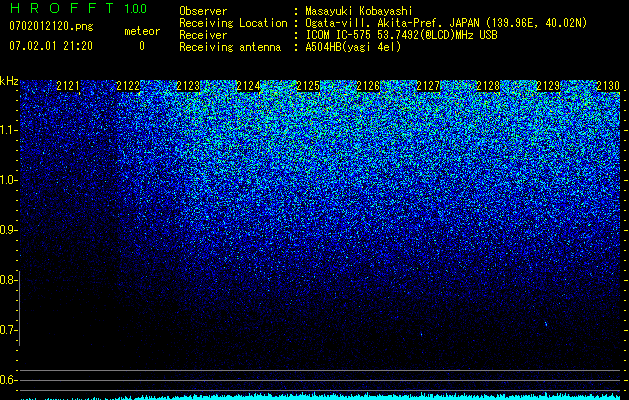629x400 pixels.
Task: Click the Receiver ICOM IC-575 line
Action: pos(401,35)
